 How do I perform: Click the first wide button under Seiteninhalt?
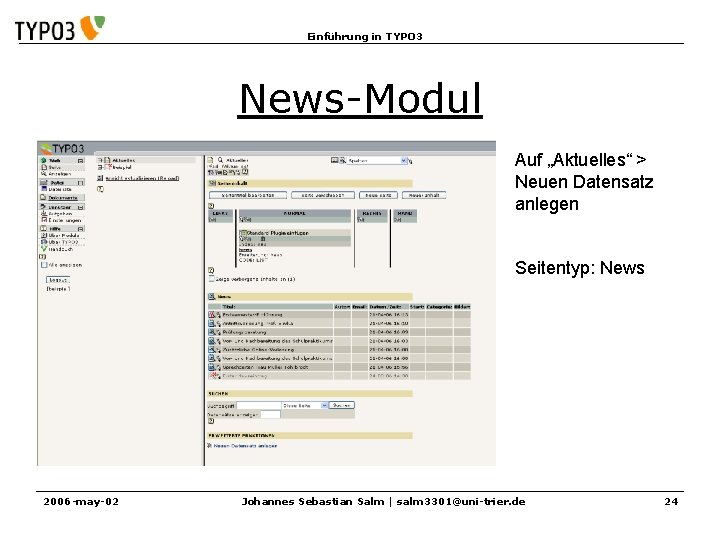tap(248, 195)
